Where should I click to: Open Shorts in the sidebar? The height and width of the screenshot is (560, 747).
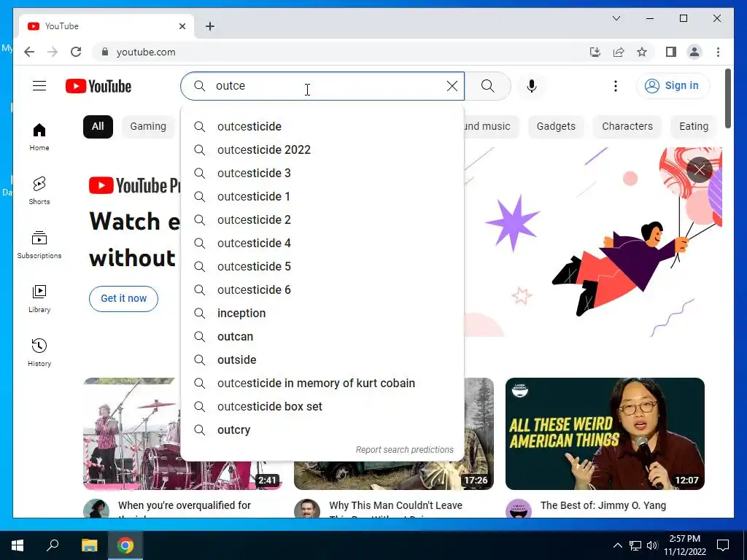39,190
